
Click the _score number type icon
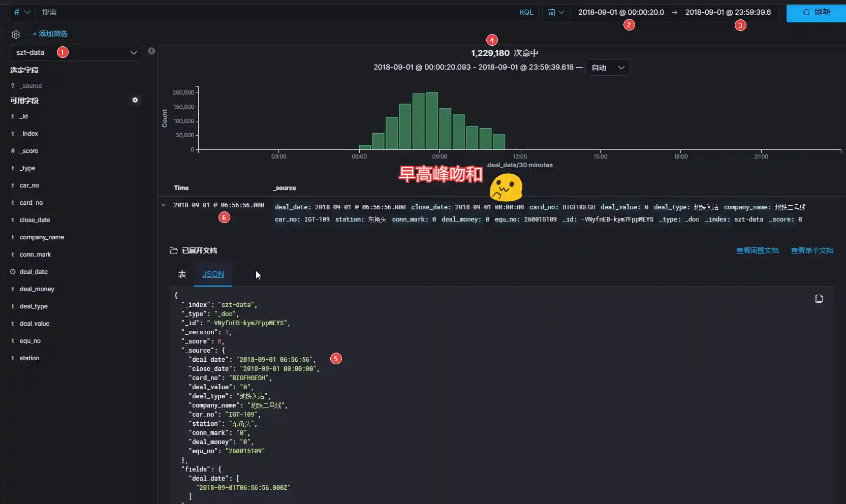pyautogui.click(x=13, y=151)
